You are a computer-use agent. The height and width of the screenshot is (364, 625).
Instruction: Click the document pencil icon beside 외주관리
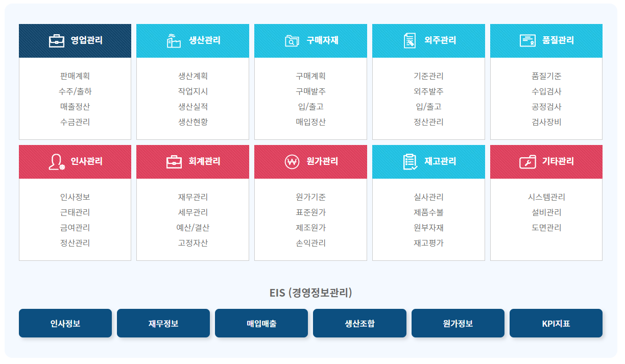point(410,41)
